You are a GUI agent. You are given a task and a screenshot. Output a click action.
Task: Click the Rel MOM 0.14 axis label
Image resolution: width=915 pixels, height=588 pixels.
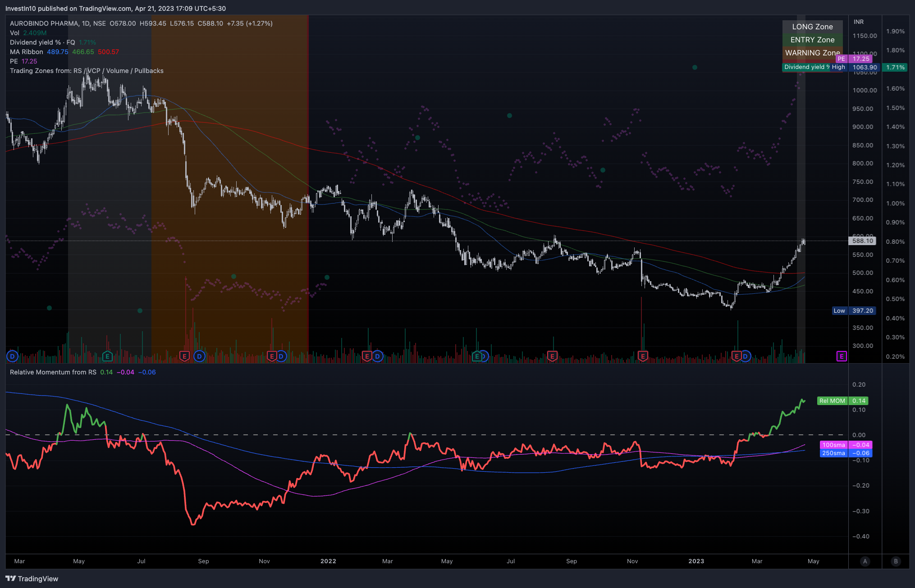click(842, 401)
